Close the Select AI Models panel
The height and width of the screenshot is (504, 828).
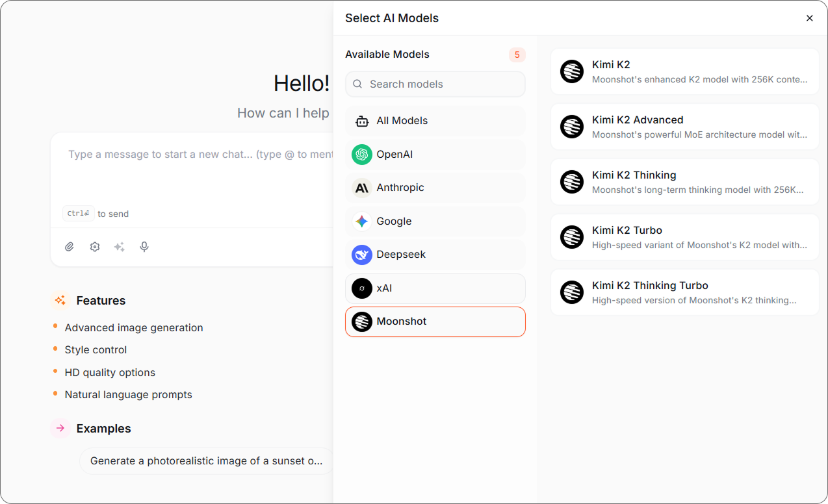(809, 18)
